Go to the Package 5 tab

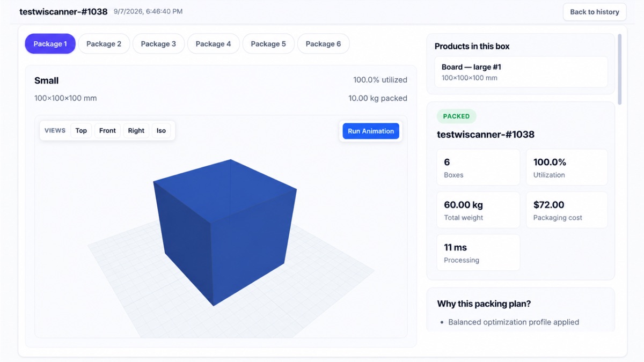tap(268, 44)
